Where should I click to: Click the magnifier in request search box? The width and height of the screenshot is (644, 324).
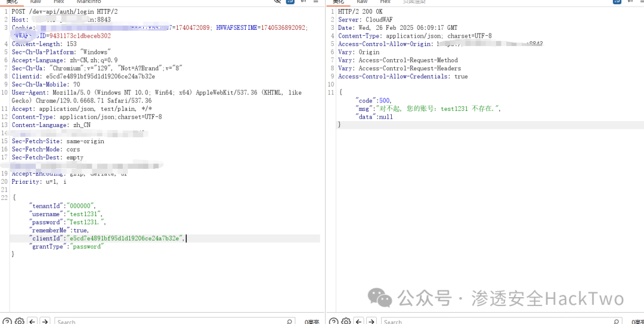coord(290,322)
